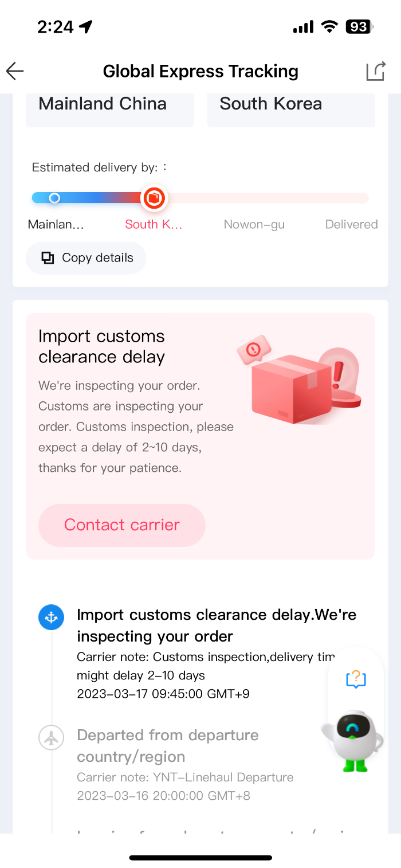The image size is (401, 868).
Task: Click the Contact carrier button
Action: point(121,525)
